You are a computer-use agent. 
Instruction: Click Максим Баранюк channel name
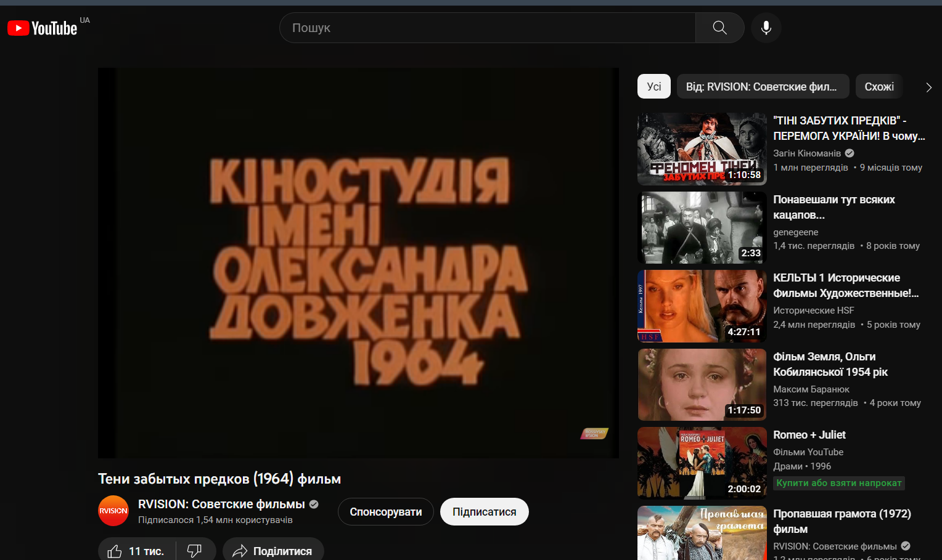pos(811,389)
